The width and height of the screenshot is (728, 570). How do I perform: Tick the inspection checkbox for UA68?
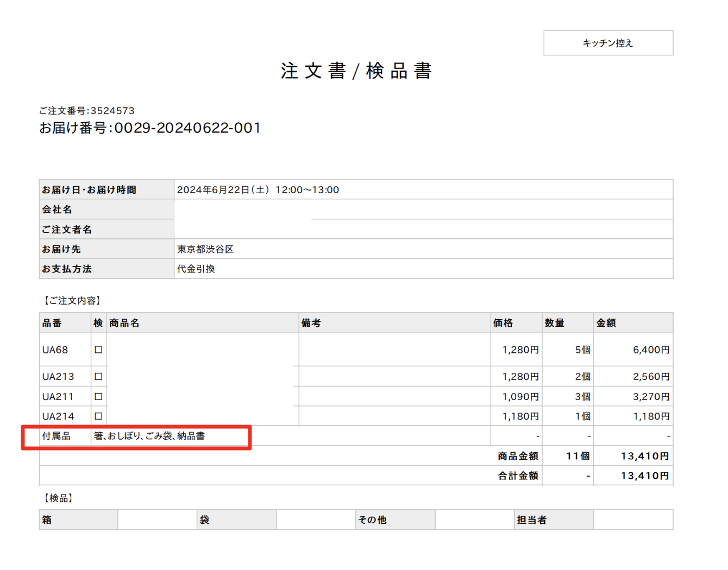point(98,350)
